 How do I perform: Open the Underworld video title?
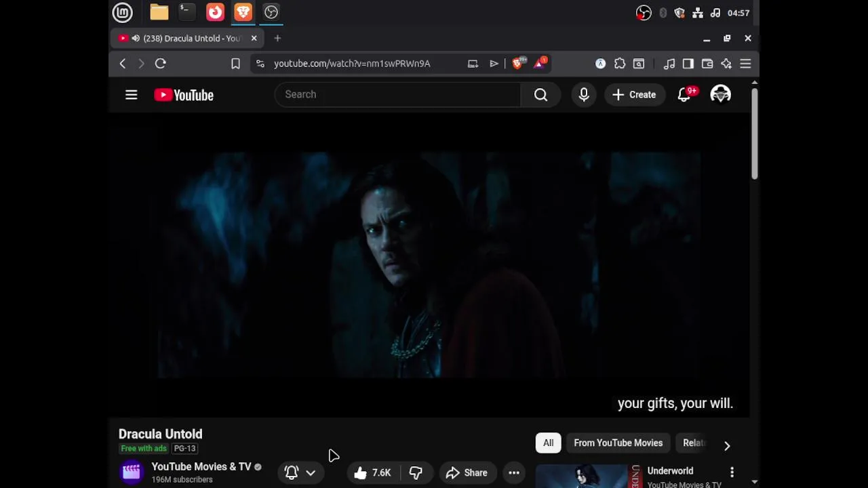[x=670, y=471]
